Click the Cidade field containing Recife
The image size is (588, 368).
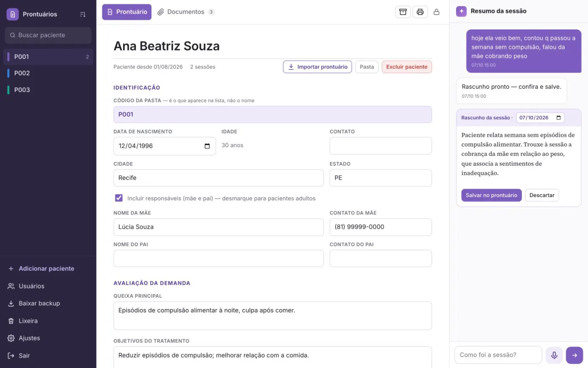pos(218,178)
